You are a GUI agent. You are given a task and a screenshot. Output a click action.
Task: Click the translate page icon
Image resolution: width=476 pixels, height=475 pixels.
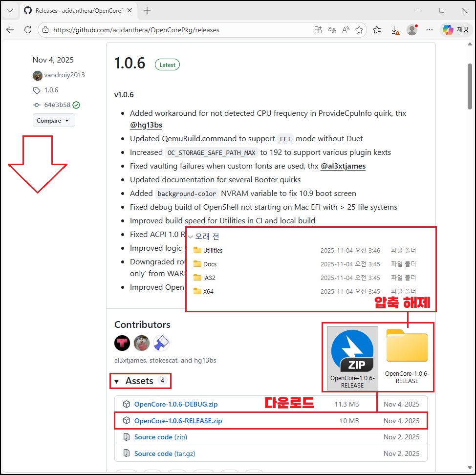point(332,30)
